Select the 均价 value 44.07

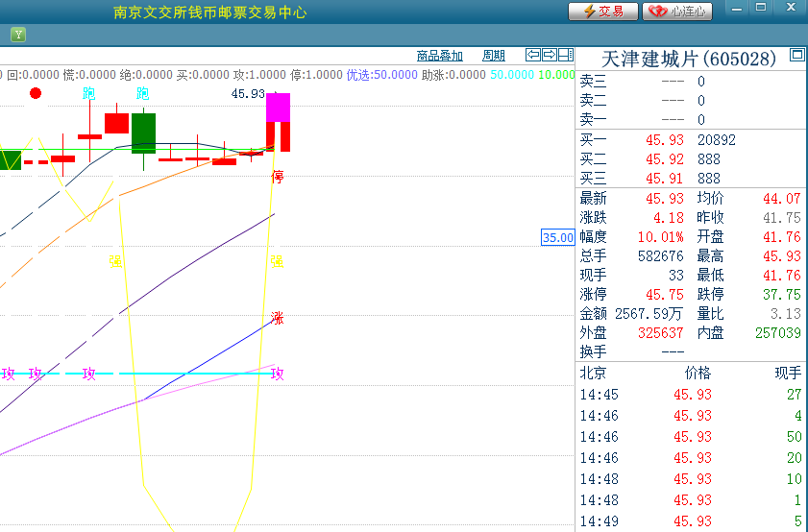782,198
